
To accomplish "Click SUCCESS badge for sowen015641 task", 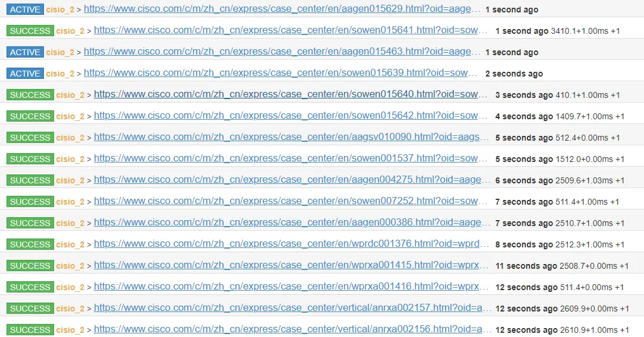I will (30, 31).
